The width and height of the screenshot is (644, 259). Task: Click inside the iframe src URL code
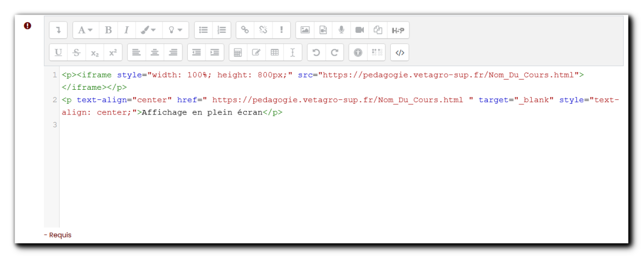(x=450, y=75)
